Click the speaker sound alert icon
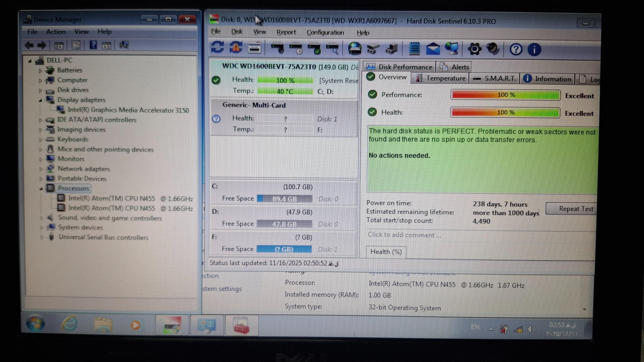The image size is (644, 362). coord(493,49)
